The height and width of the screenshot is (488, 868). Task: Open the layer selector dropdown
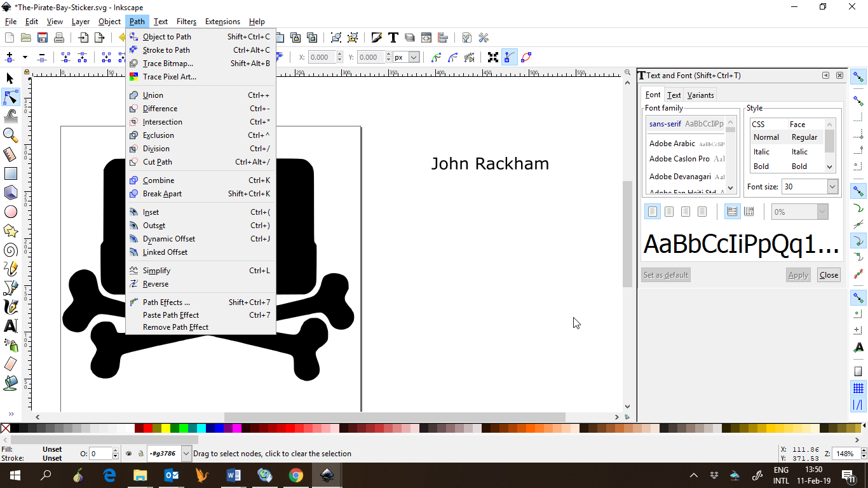(186, 454)
